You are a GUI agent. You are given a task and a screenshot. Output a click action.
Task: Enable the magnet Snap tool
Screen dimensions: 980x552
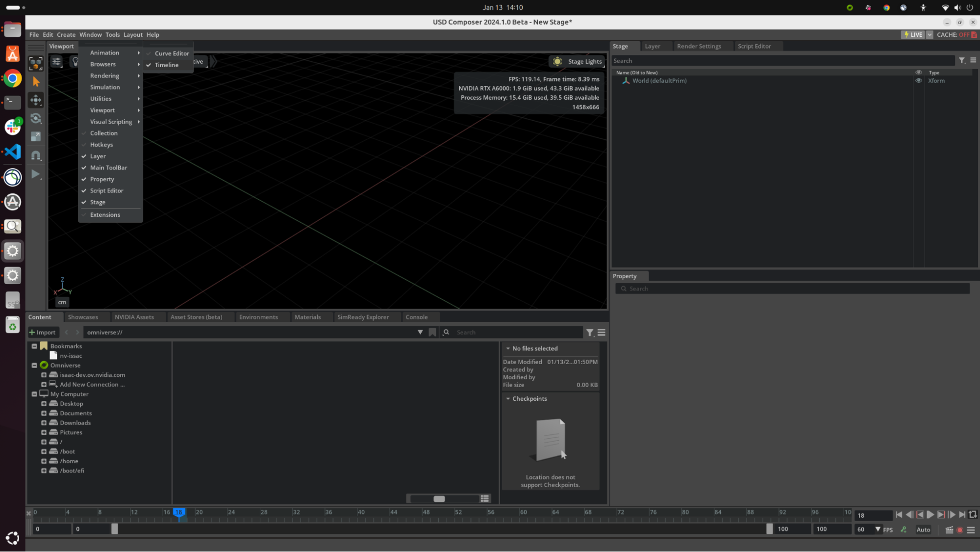[x=36, y=155]
